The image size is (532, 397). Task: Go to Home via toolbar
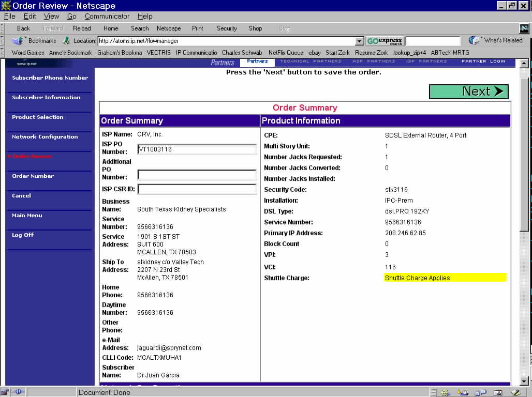pos(111,28)
